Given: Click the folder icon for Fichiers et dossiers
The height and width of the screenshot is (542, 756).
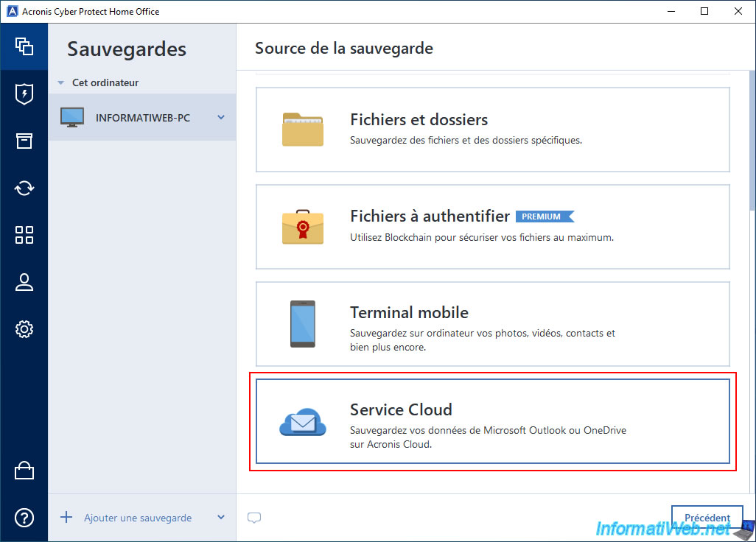Looking at the screenshot, I should click(303, 130).
